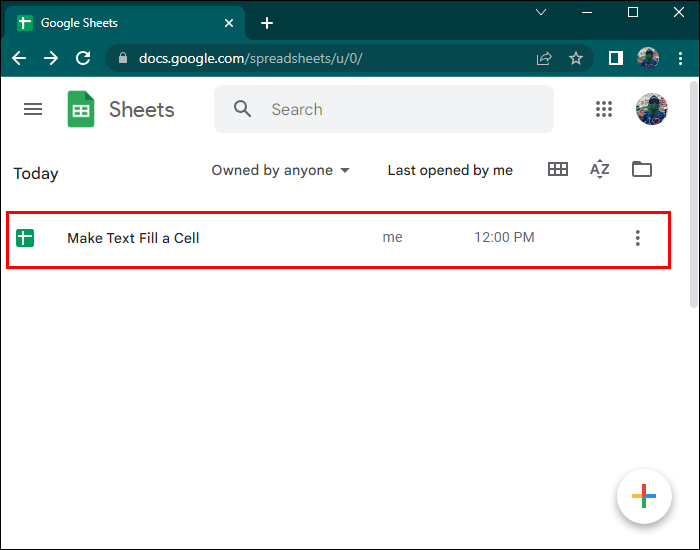Open more actions for Make Text Fill a Cell
Screen dimensions: 700x550
(638, 238)
